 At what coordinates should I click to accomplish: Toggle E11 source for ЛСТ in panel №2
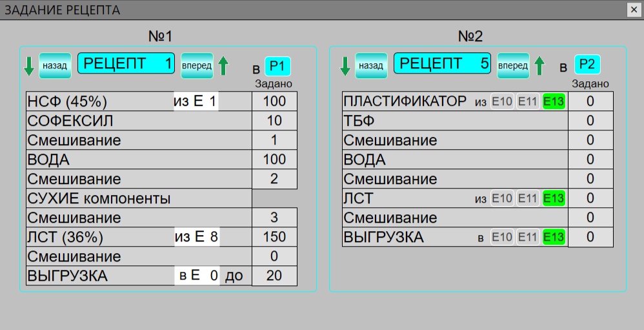tap(528, 198)
